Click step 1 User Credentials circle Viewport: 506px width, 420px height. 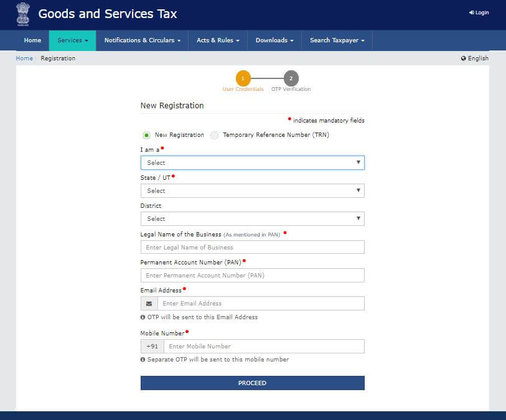coord(243,78)
